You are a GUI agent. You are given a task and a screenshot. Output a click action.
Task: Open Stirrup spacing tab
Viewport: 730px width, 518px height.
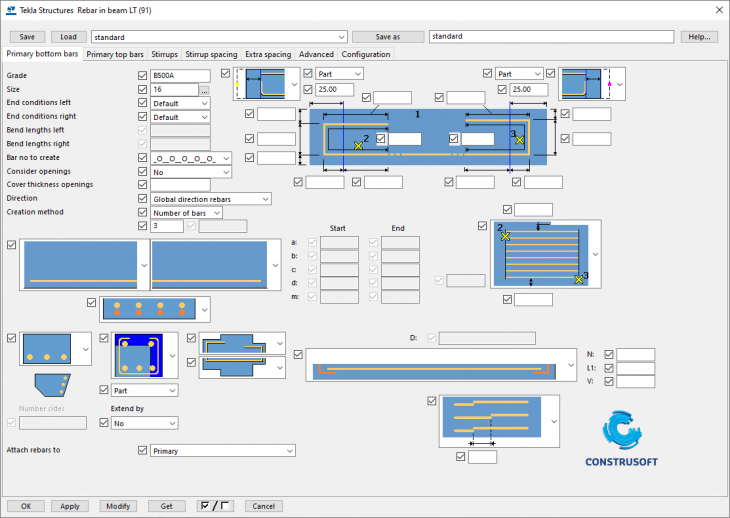tap(211, 54)
